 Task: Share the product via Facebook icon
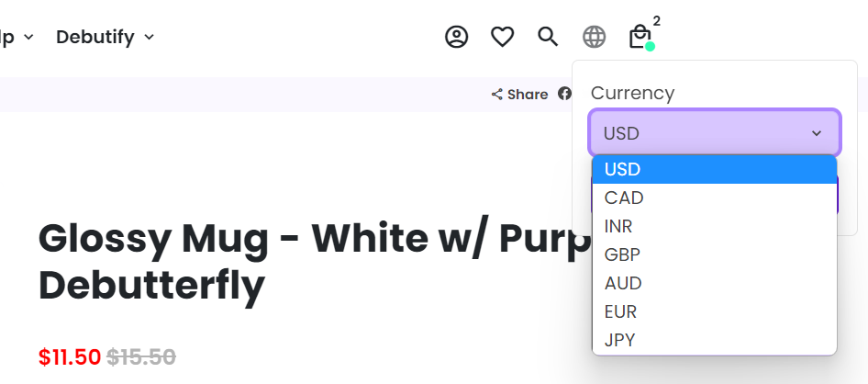(564, 94)
